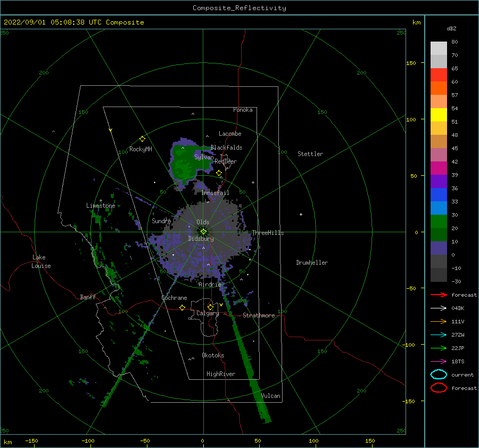
Task: Click the Innisfail town label
Action: click(215, 193)
